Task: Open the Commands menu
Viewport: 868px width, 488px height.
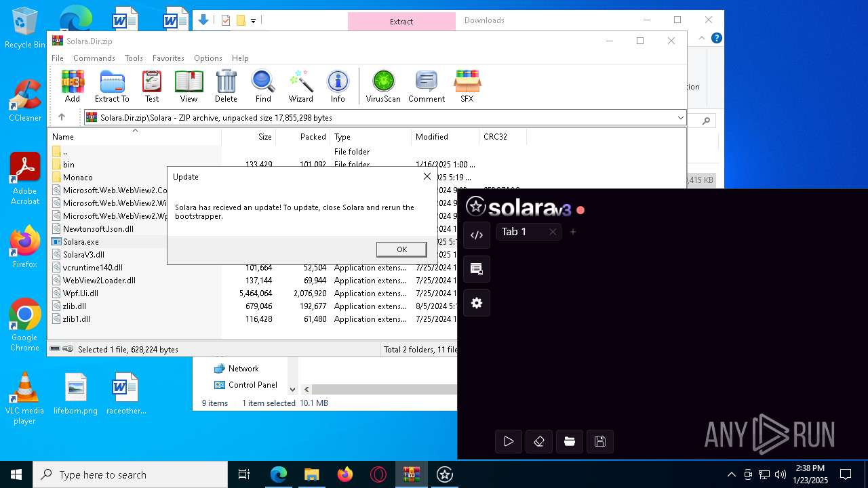Action: point(94,58)
